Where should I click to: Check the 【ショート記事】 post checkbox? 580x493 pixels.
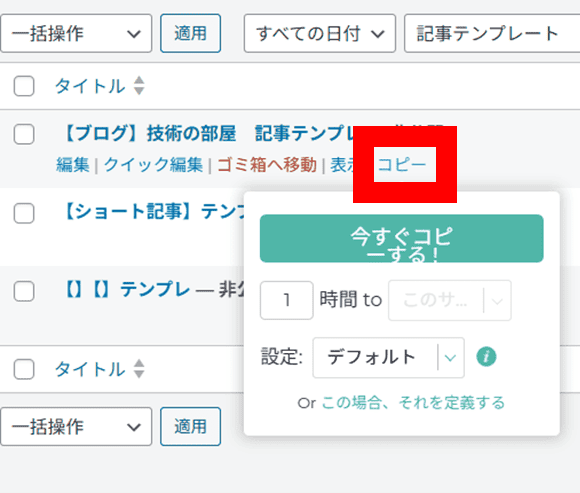[24, 213]
